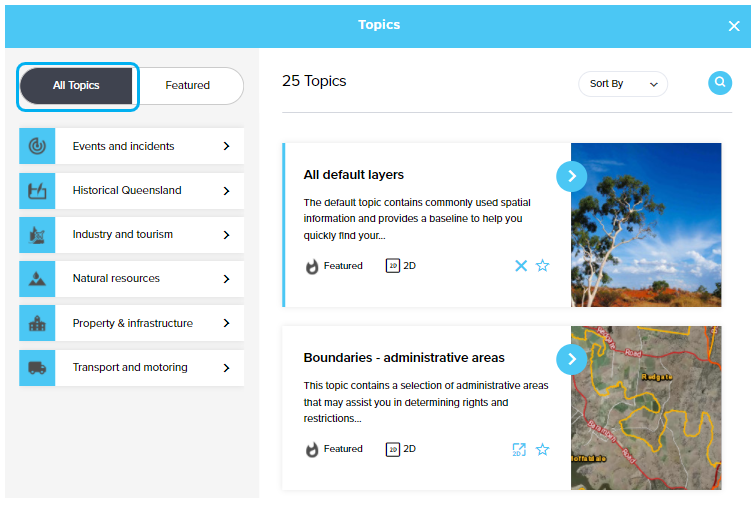Expand Historical Queensland chevron
This screenshot has height=516, width=755.
coord(226,191)
